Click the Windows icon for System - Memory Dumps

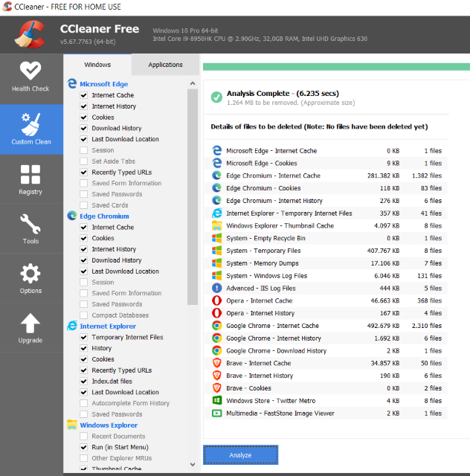click(217, 263)
